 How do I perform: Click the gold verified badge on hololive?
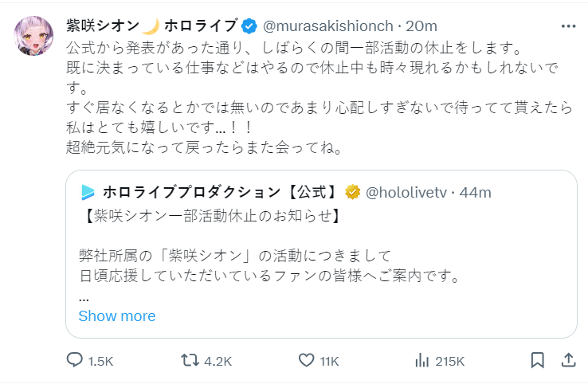point(352,192)
